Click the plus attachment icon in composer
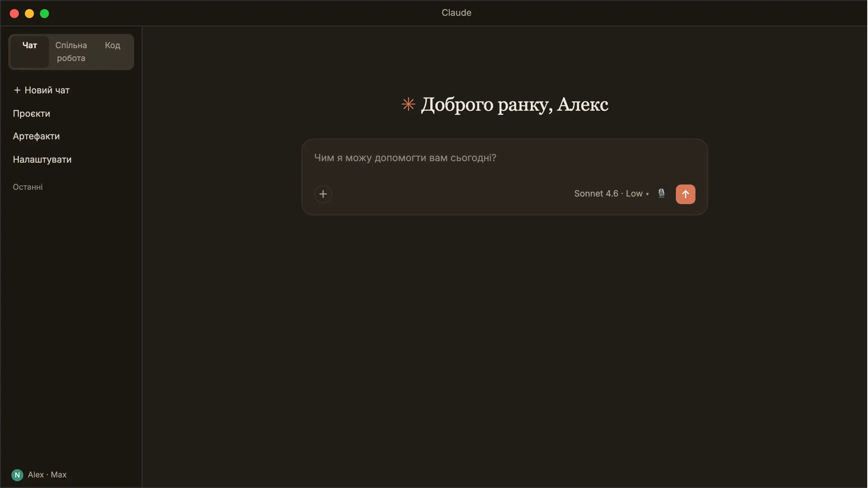The image size is (868, 488). pyautogui.click(x=323, y=194)
